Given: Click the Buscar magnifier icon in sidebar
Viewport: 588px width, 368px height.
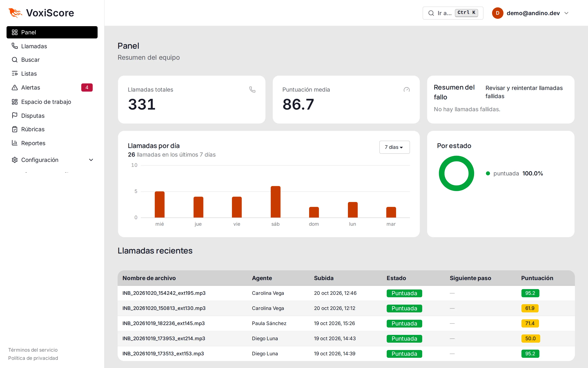Looking at the screenshot, I should pos(14,60).
